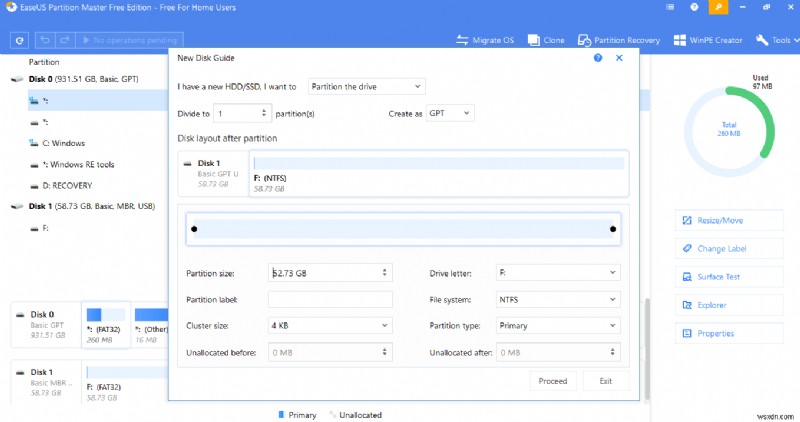Select Disk 0 in the partition tree
The height and width of the screenshot is (422, 800).
pyautogui.click(x=83, y=79)
